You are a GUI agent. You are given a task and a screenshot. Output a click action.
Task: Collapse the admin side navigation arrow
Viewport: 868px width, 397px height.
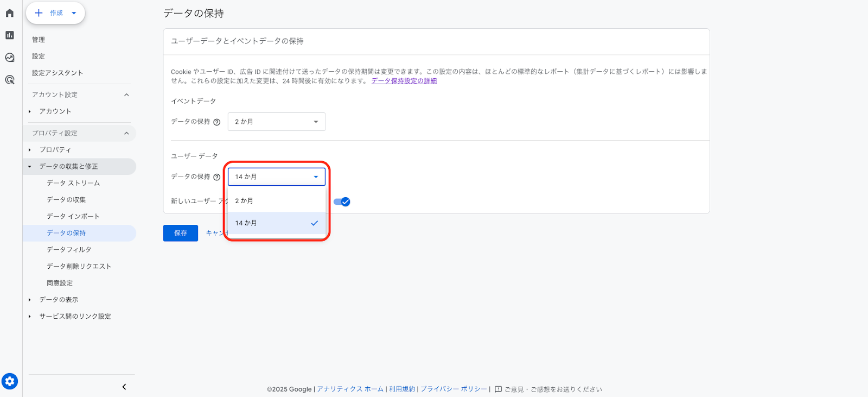[124, 387]
